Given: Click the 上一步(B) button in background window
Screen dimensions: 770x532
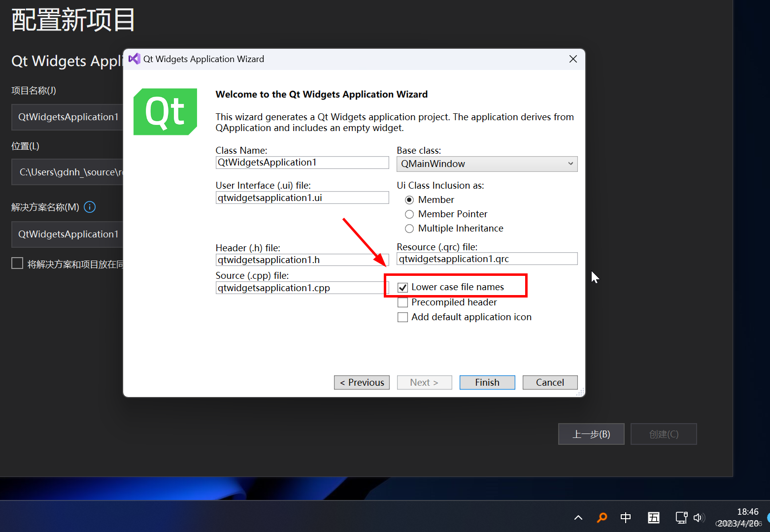Looking at the screenshot, I should pyautogui.click(x=591, y=434).
